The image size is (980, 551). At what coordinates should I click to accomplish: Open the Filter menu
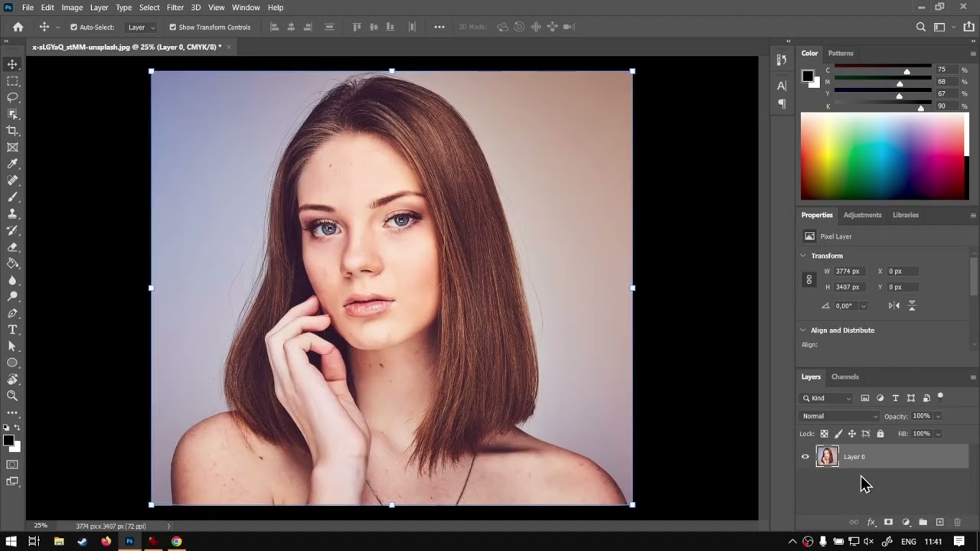175,8
